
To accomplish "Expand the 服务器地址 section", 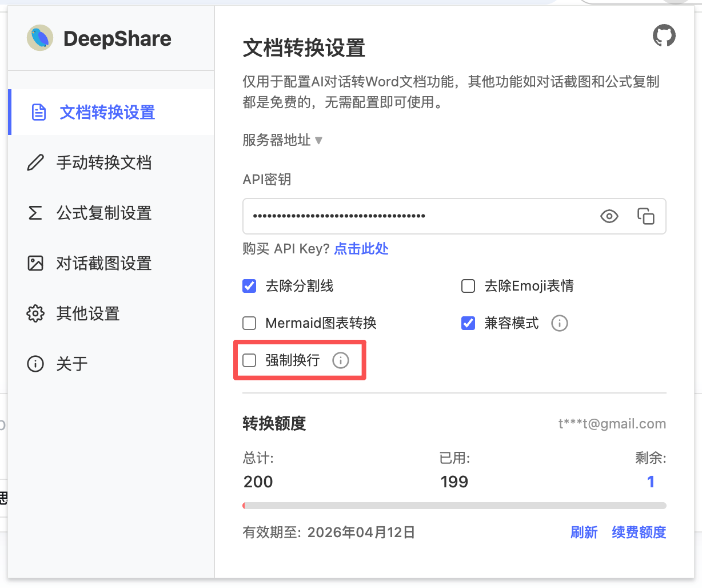I will point(282,140).
